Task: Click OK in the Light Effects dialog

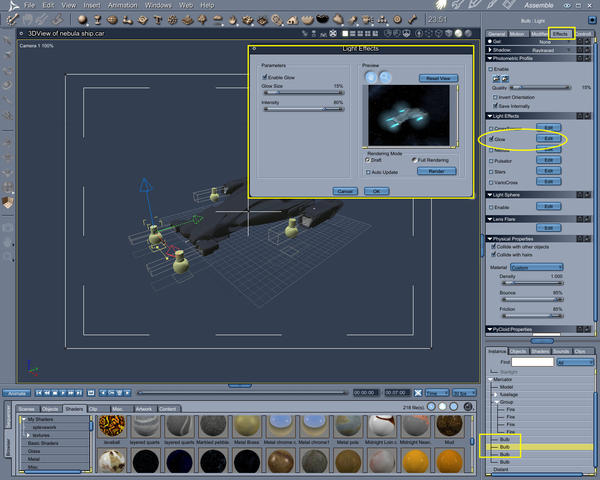Action: 377,191
